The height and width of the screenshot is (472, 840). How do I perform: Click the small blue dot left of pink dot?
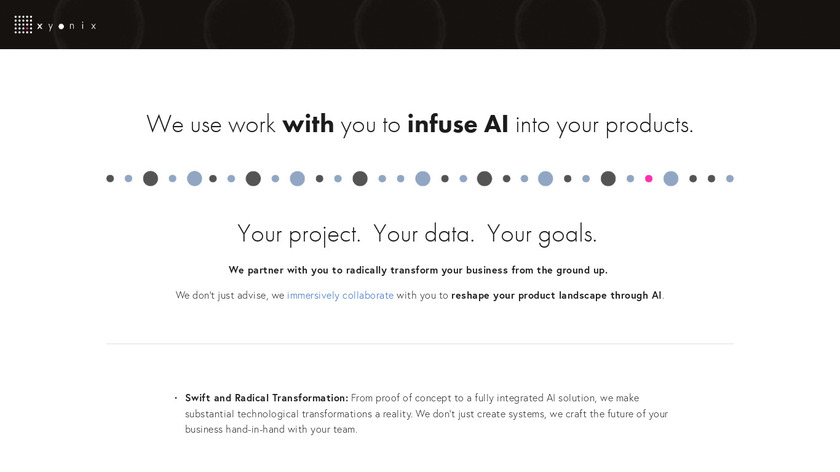(x=630, y=179)
